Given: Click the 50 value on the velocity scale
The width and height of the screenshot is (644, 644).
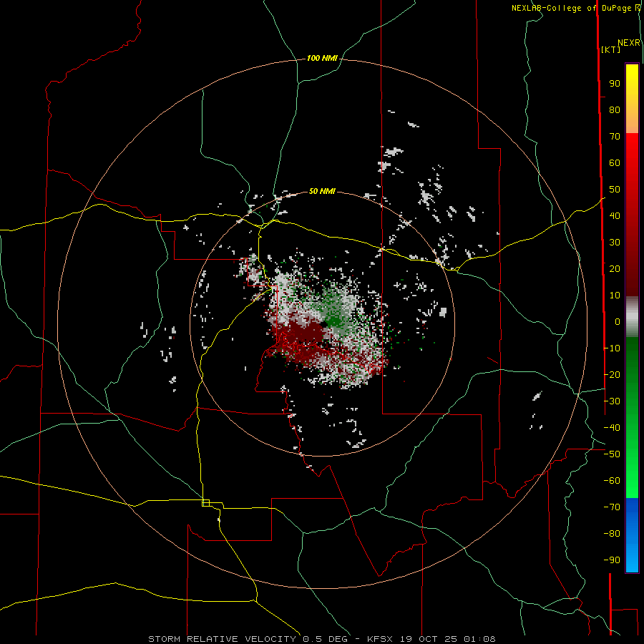Looking at the screenshot, I should click(615, 190).
